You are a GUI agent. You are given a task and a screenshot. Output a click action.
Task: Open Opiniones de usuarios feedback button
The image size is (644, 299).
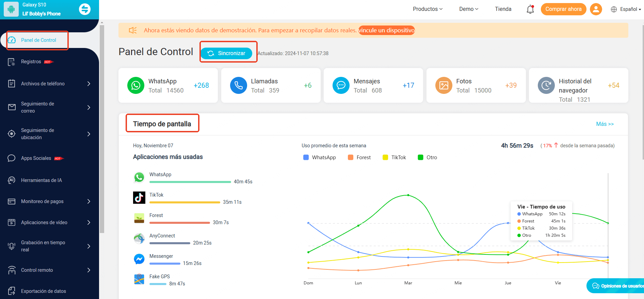pos(615,286)
